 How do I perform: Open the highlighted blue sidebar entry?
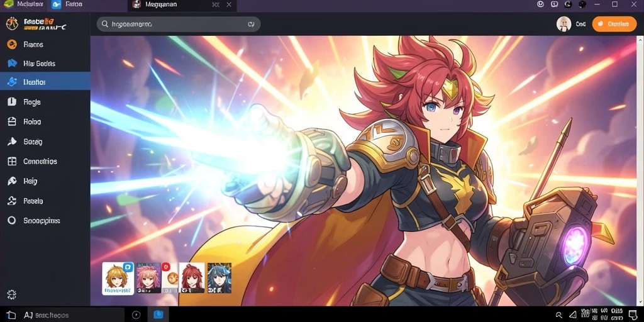pos(45,82)
